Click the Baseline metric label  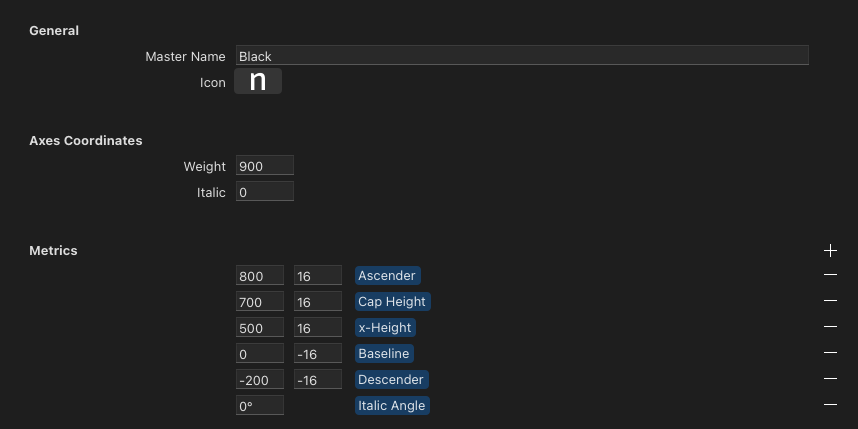pyautogui.click(x=384, y=354)
